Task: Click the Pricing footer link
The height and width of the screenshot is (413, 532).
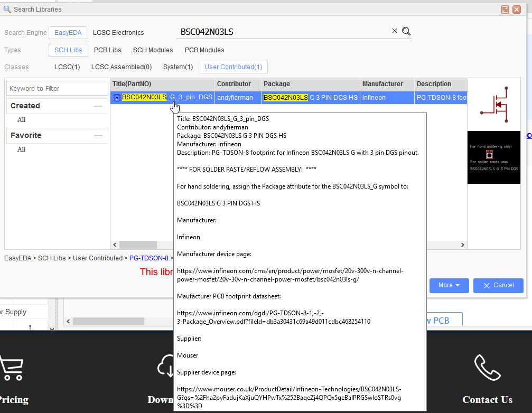Action: click(14, 400)
